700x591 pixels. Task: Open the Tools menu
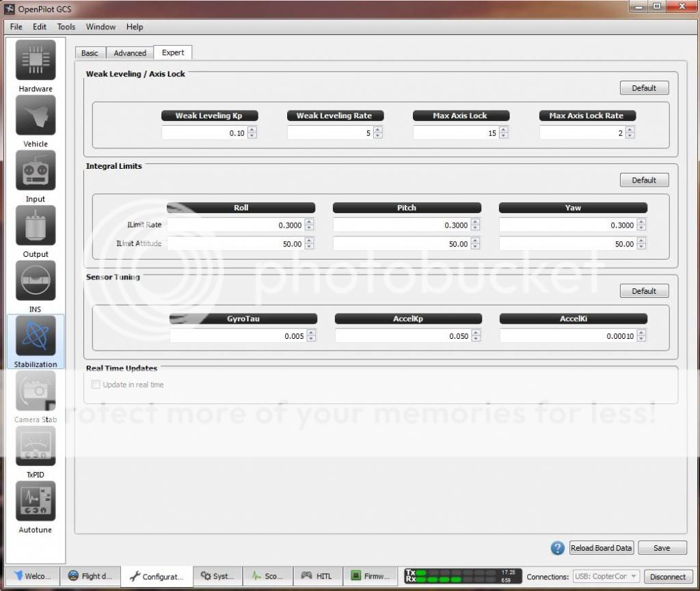(66, 27)
